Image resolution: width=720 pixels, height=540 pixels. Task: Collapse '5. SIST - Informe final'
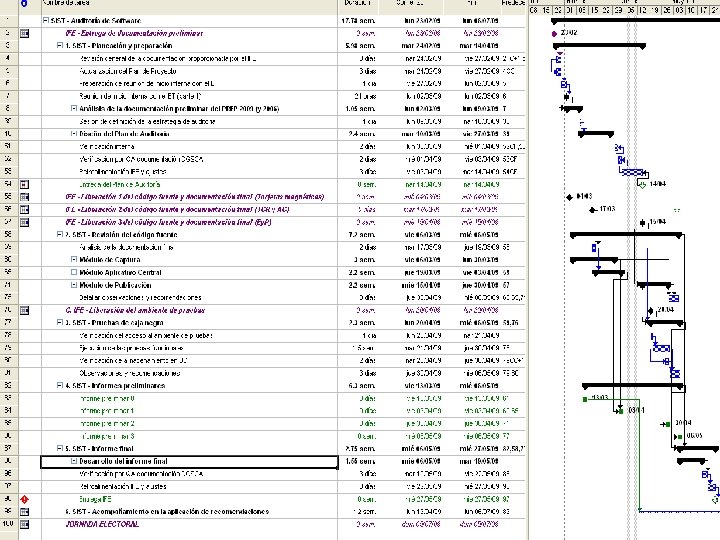60,449
